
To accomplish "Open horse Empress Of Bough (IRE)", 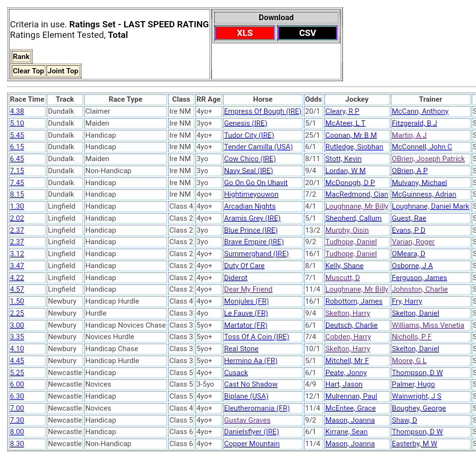I will (x=262, y=111).
